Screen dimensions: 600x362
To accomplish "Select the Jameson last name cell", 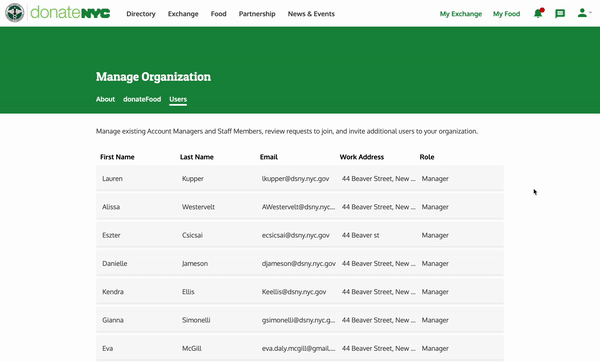I will click(x=195, y=263).
